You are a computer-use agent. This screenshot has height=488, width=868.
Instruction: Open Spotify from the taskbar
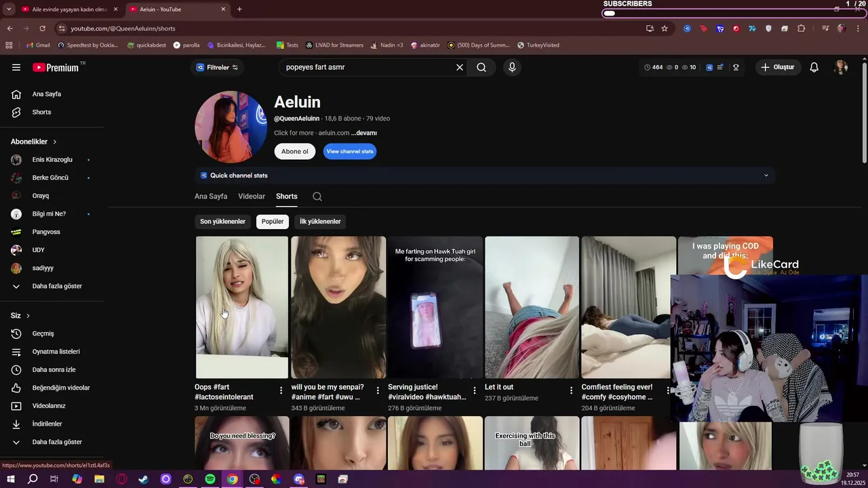click(x=210, y=479)
